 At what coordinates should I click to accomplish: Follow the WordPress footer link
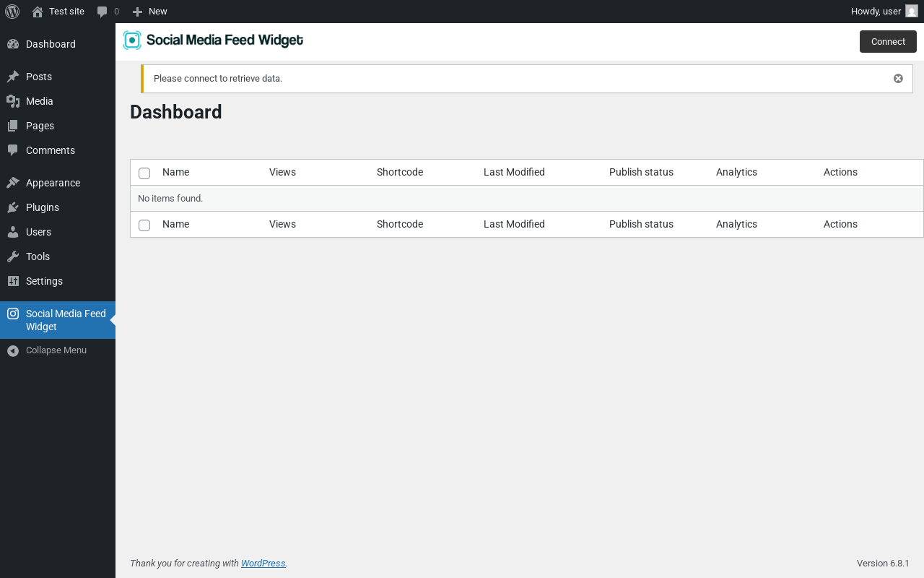[x=263, y=564]
